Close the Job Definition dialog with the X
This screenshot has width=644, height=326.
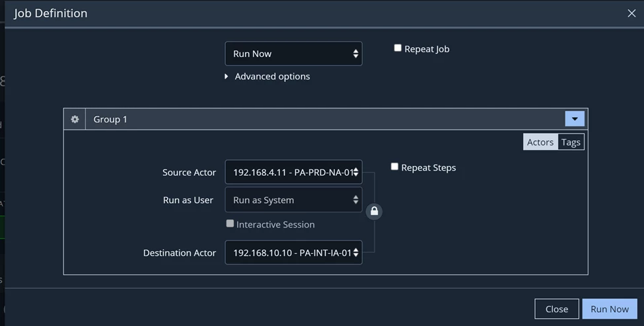pos(631,13)
